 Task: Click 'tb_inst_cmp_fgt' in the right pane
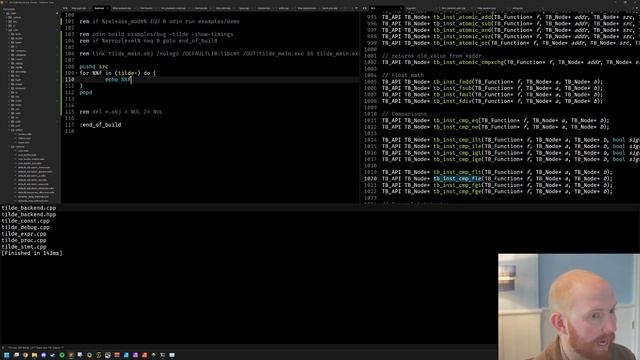457,185
